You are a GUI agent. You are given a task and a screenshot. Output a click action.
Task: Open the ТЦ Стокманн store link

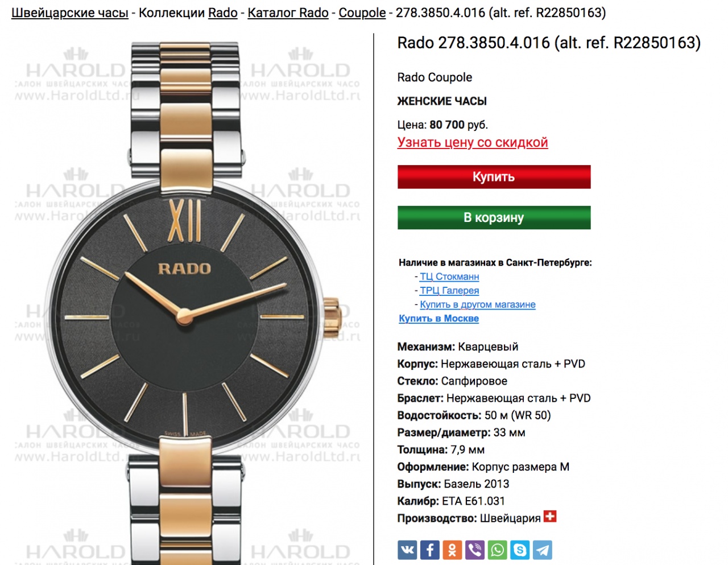(x=449, y=277)
